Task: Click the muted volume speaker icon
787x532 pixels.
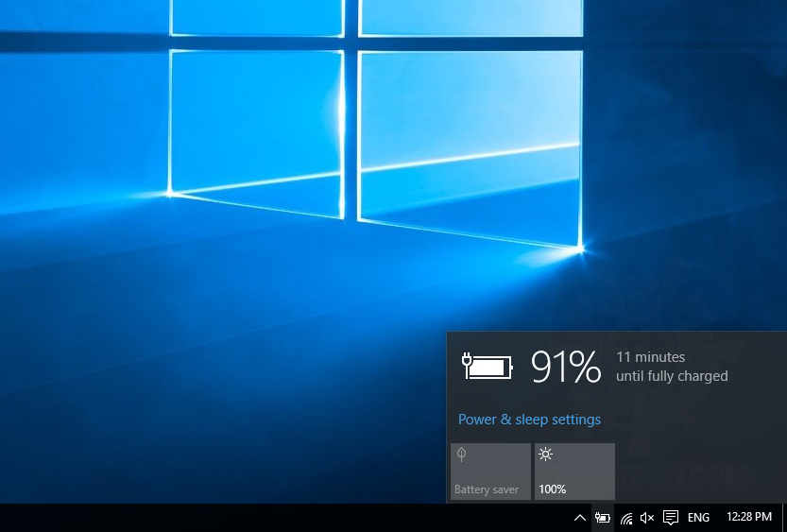Action: (647, 518)
